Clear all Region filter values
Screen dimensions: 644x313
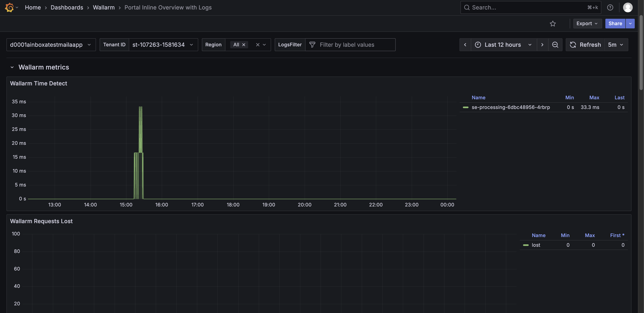(258, 45)
